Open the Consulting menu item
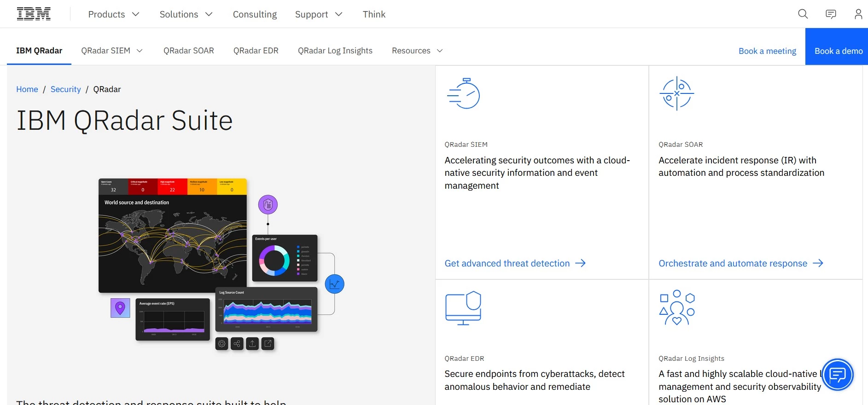868x405 pixels. [x=255, y=14]
